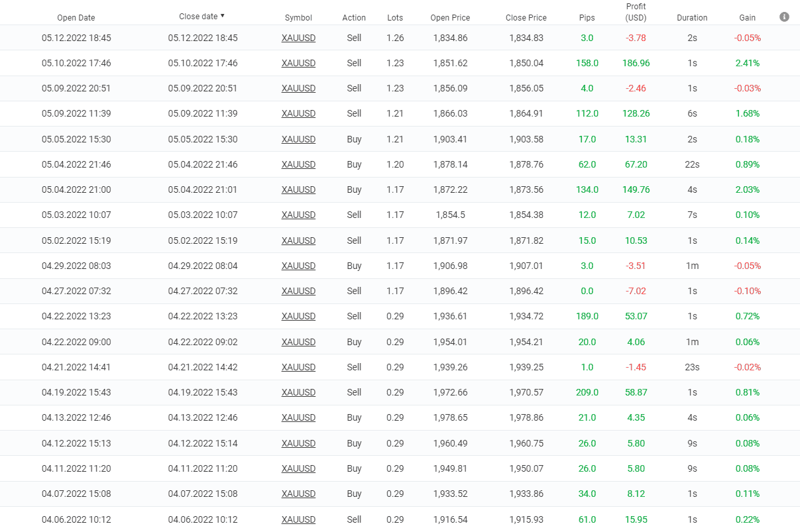Select profit value 15.95

[x=636, y=519]
